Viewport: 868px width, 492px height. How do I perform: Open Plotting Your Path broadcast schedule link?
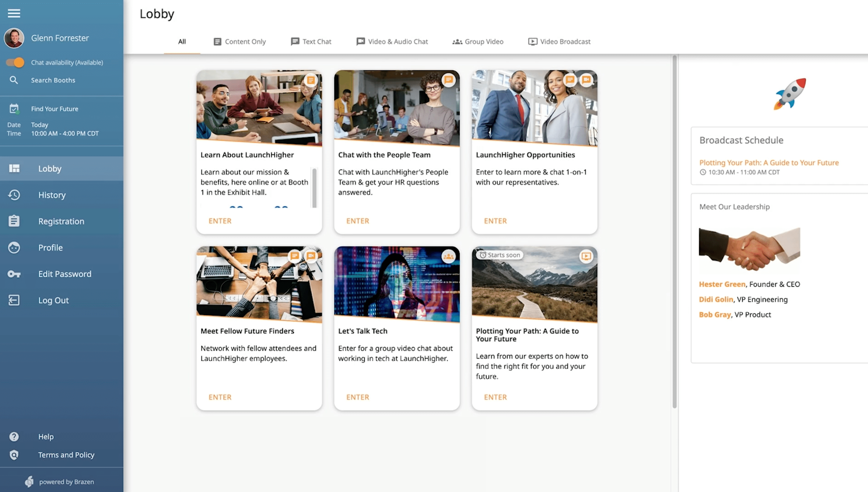click(769, 163)
